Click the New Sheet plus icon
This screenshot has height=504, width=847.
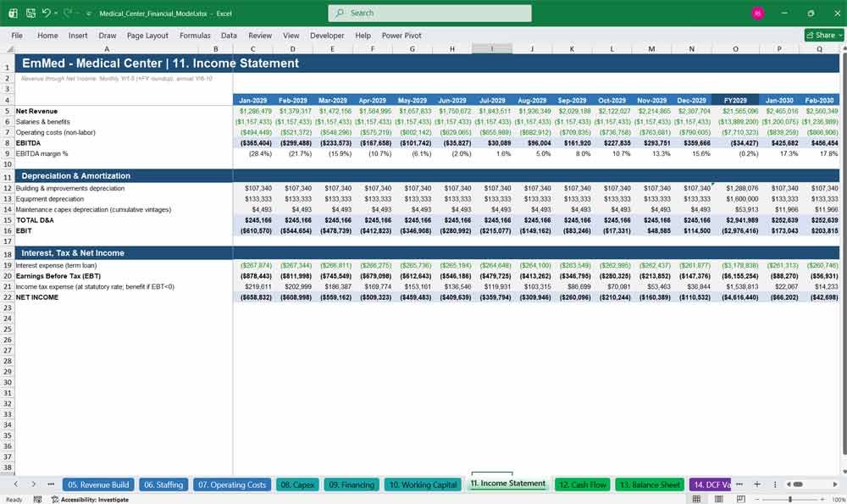click(756, 484)
